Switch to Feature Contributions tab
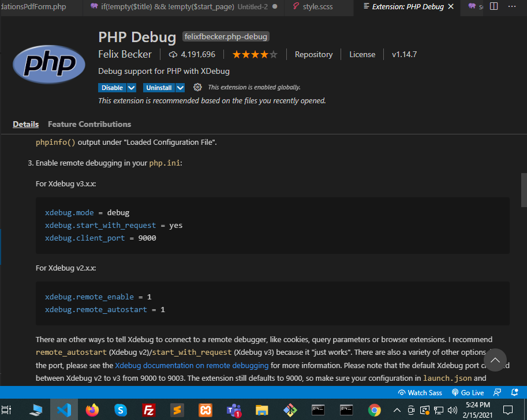The image size is (527, 420). pos(89,124)
